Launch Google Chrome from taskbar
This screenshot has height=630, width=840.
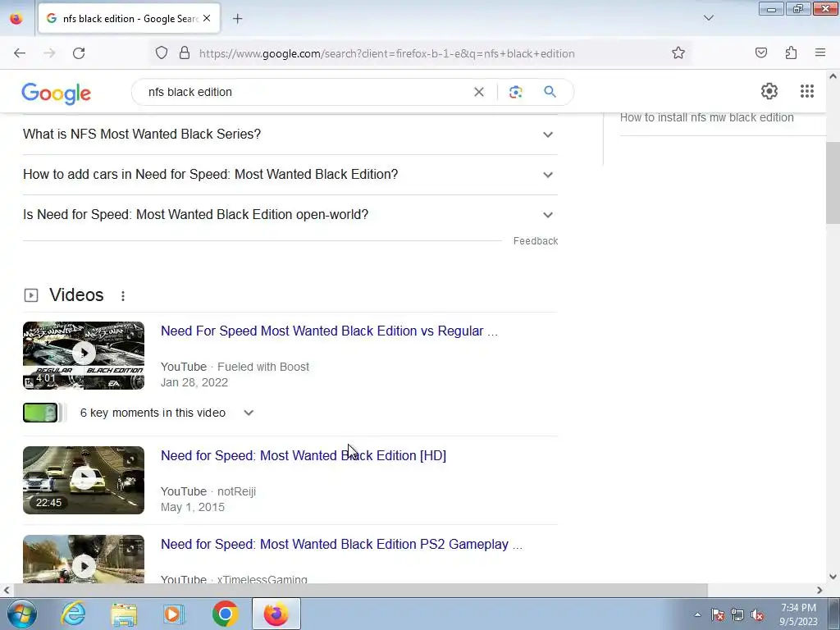click(225, 614)
